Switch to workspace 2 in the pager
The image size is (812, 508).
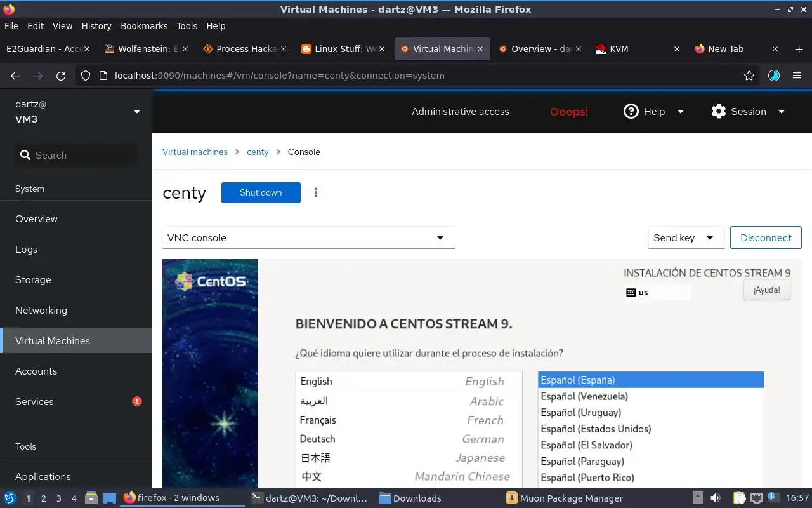[44, 498]
